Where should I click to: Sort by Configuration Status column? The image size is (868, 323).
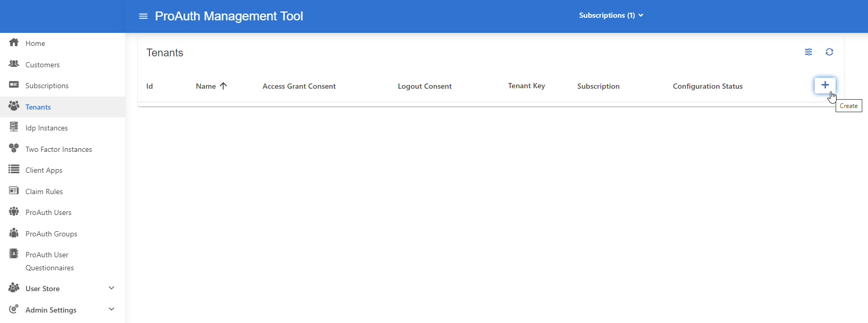708,86
